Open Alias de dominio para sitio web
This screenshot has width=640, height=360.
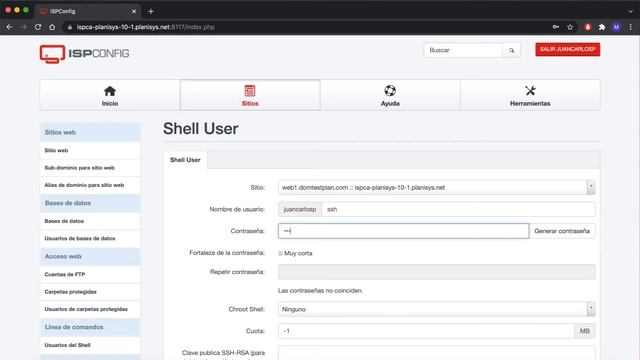click(90, 185)
